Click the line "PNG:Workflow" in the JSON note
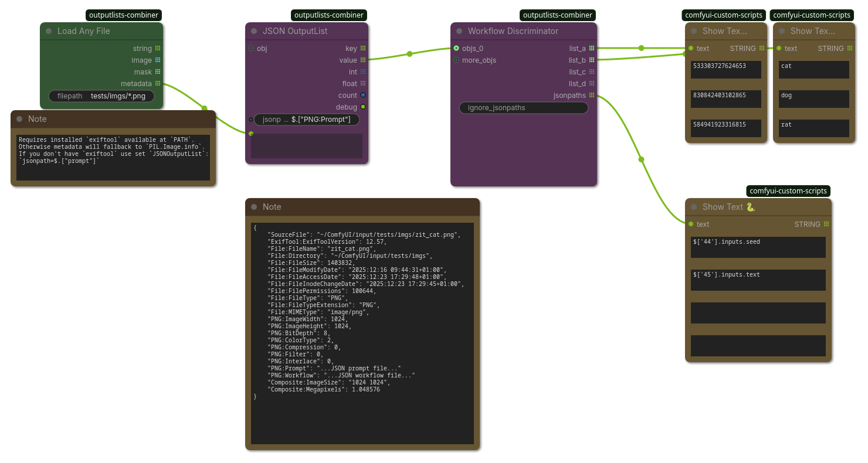The image size is (868, 463). coord(341,376)
